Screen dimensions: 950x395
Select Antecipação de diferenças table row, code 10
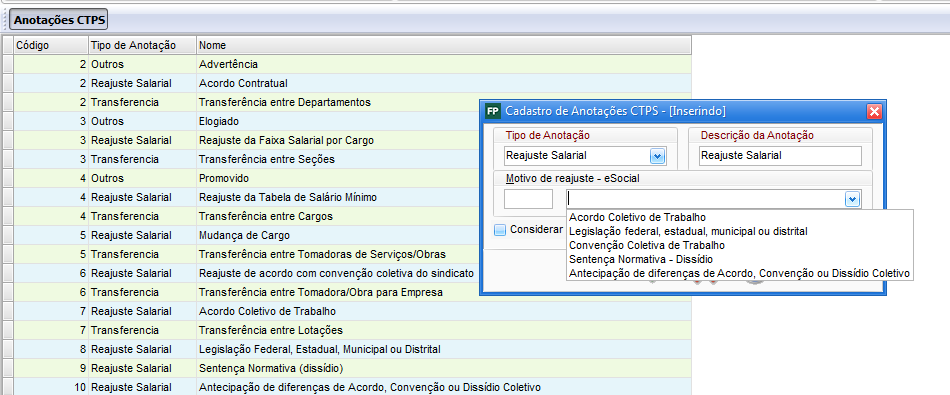[346, 387]
